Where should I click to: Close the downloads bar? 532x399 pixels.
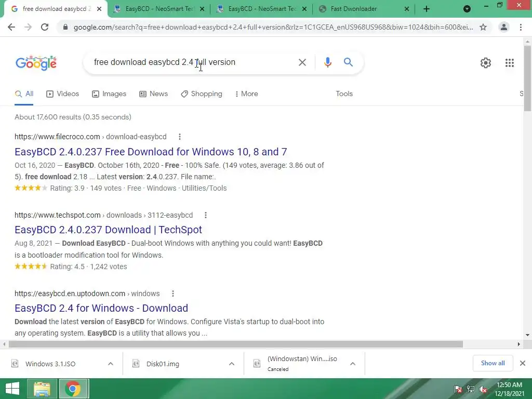pos(523,363)
